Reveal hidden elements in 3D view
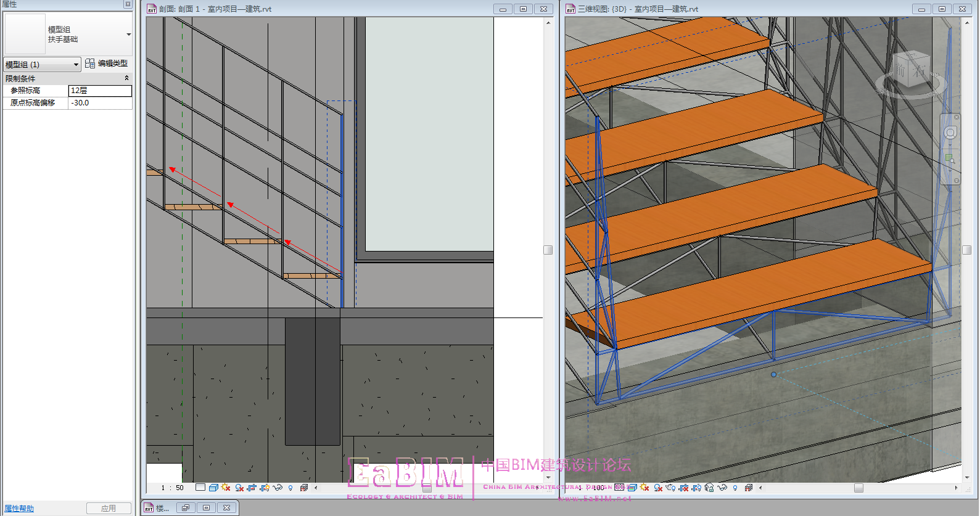The width and height of the screenshot is (980, 516). [735, 488]
